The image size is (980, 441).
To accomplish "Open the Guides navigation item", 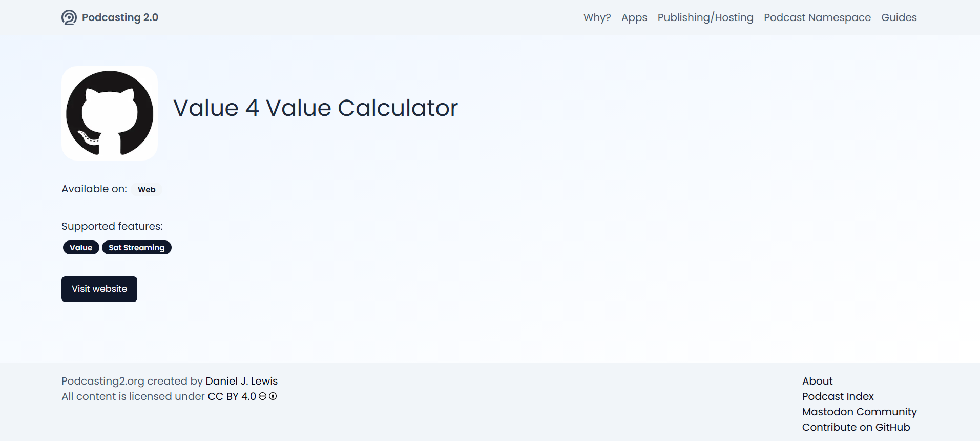I will coord(899,17).
